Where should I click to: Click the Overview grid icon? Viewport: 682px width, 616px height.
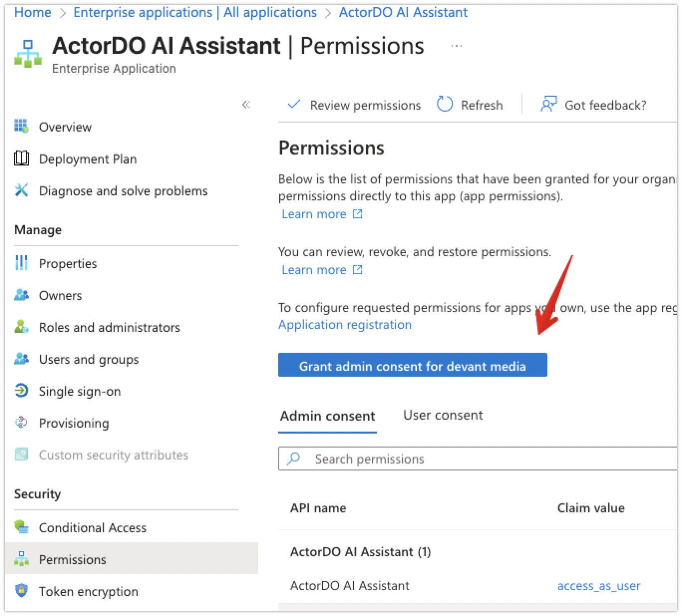coord(21,127)
